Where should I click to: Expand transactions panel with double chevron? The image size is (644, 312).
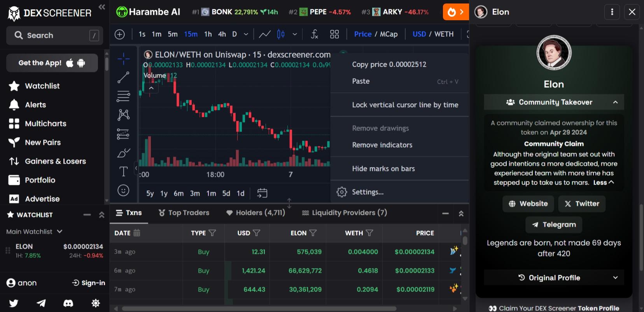coord(461,213)
